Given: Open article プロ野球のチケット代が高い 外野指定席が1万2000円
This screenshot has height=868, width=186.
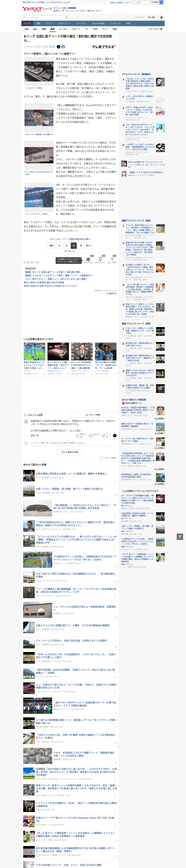Looking at the screenshot, I should tap(84, 558).
